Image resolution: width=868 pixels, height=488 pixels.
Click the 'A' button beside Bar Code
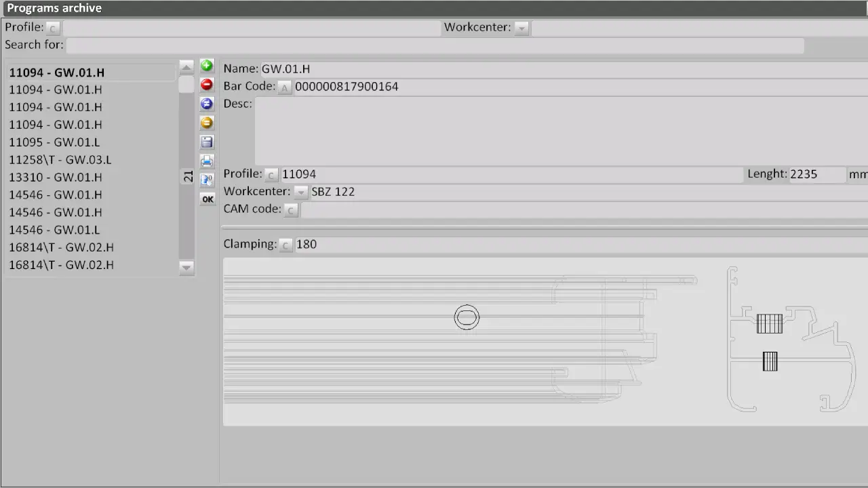click(285, 87)
